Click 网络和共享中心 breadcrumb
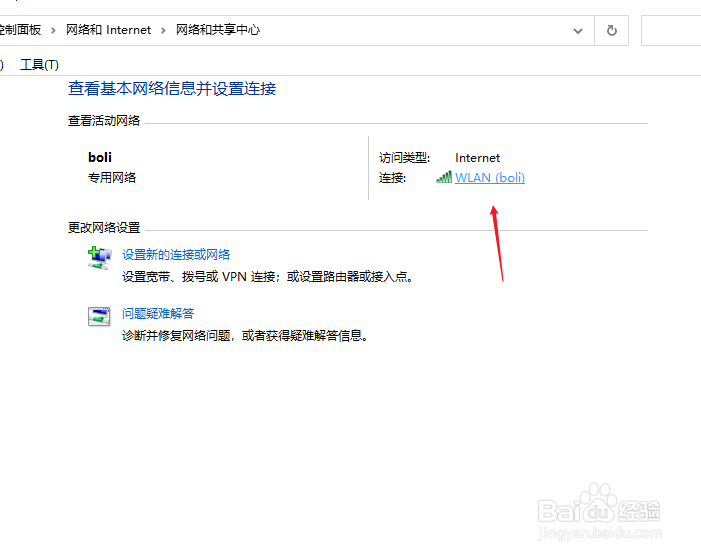The image size is (701, 558). [x=218, y=30]
